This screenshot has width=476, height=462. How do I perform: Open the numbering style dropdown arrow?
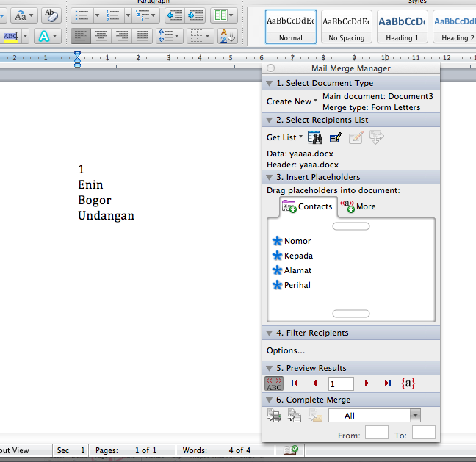coord(128,15)
